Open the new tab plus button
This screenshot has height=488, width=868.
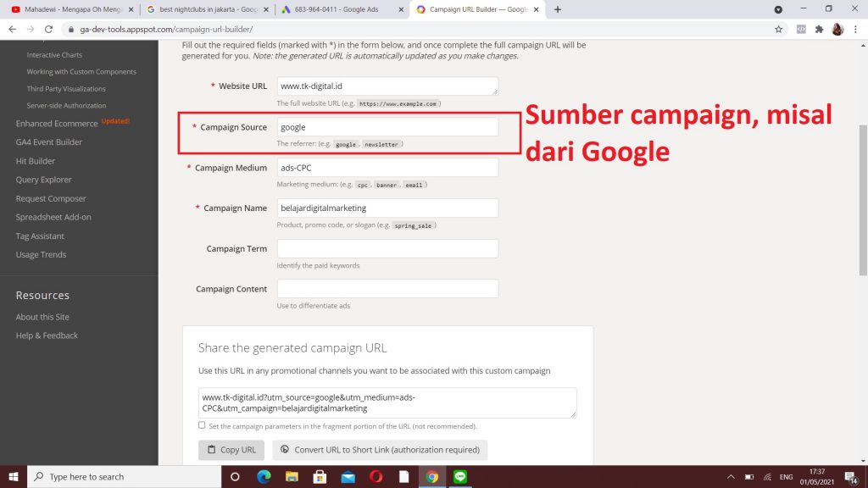point(558,9)
